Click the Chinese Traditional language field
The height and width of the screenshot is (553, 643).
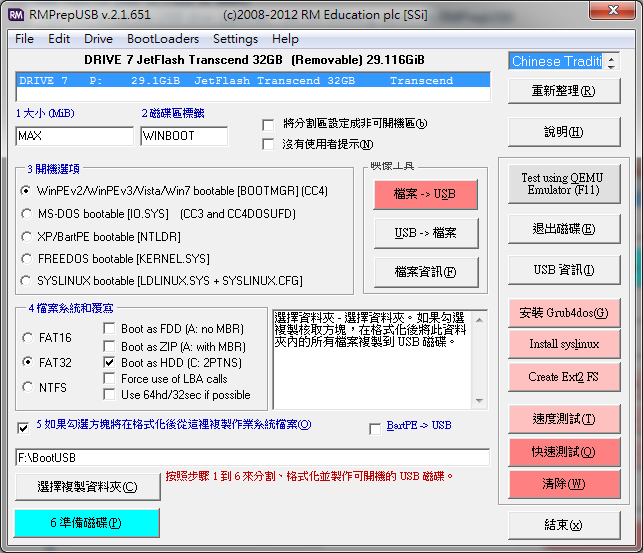[557, 61]
